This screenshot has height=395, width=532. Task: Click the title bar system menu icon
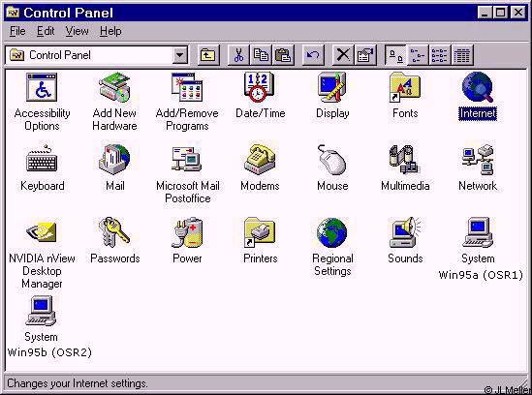(x=13, y=13)
